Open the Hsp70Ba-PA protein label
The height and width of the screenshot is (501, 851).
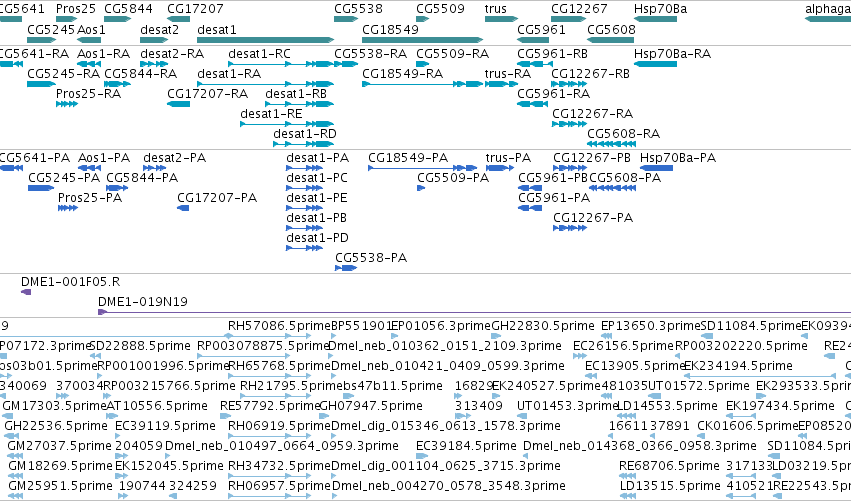pos(678,158)
